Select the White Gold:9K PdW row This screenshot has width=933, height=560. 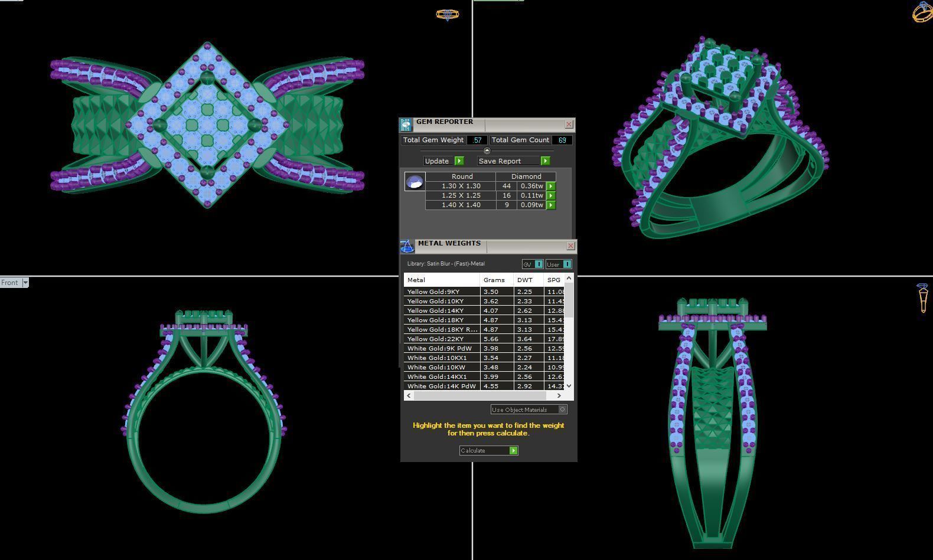(484, 349)
